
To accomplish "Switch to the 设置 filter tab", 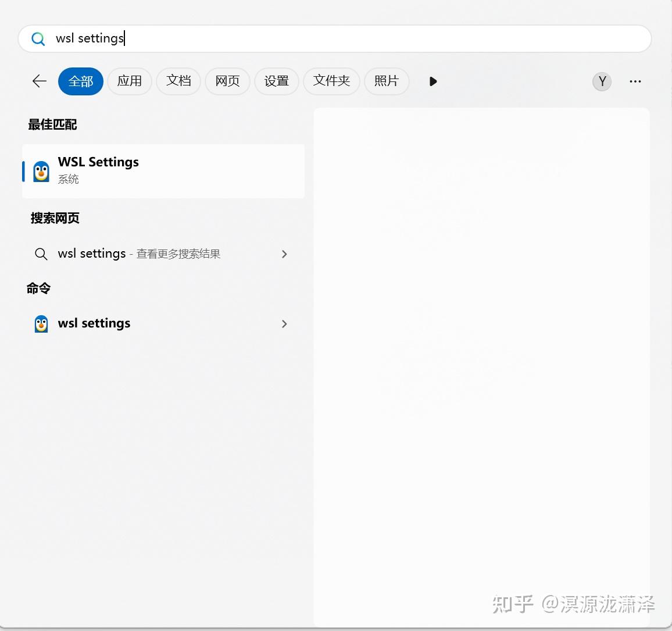I will point(277,81).
